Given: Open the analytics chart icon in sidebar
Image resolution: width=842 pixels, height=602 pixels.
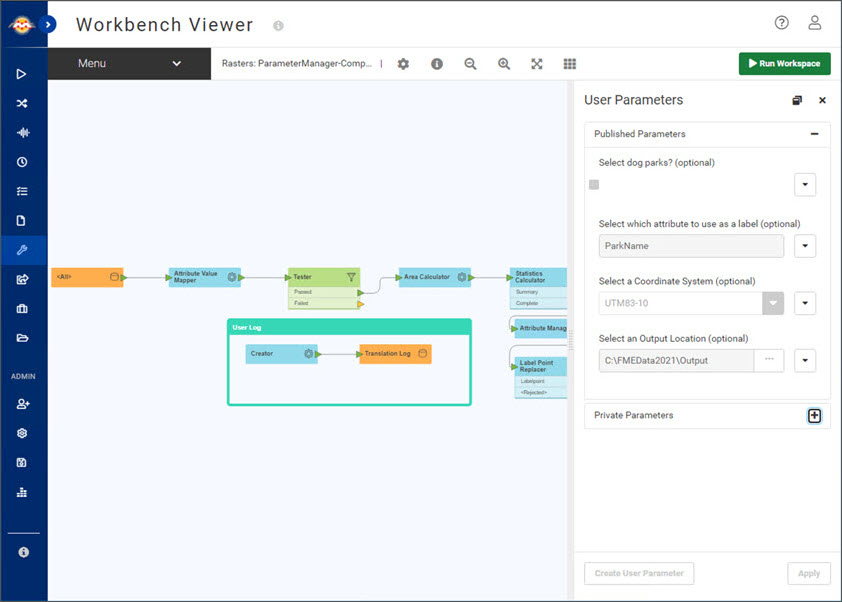Looking at the screenshot, I should 22,492.
